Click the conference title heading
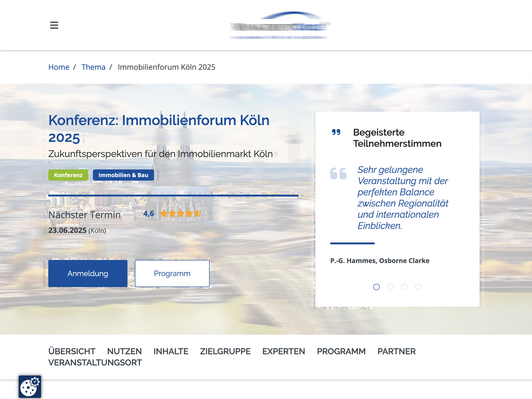Image resolution: width=532 pixels, height=399 pixels. pos(159,129)
